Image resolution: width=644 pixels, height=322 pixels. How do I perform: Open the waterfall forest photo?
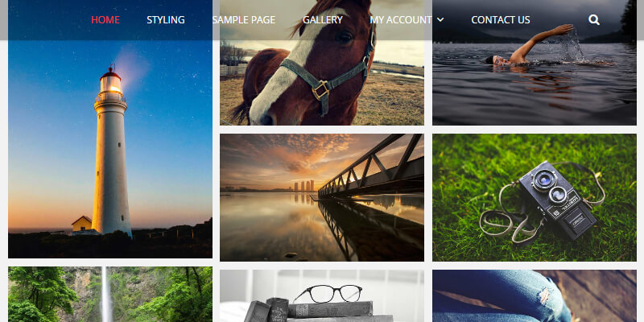click(110, 295)
